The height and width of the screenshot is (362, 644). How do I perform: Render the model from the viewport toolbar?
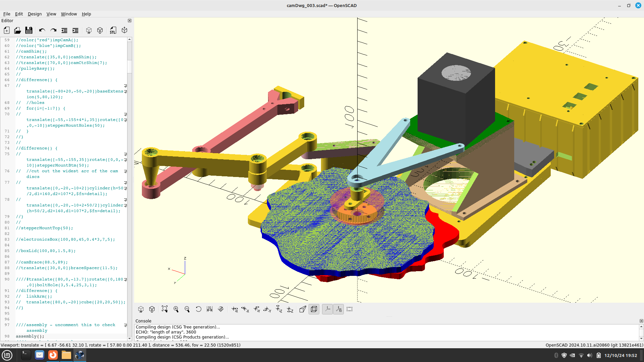click(152, 309)
